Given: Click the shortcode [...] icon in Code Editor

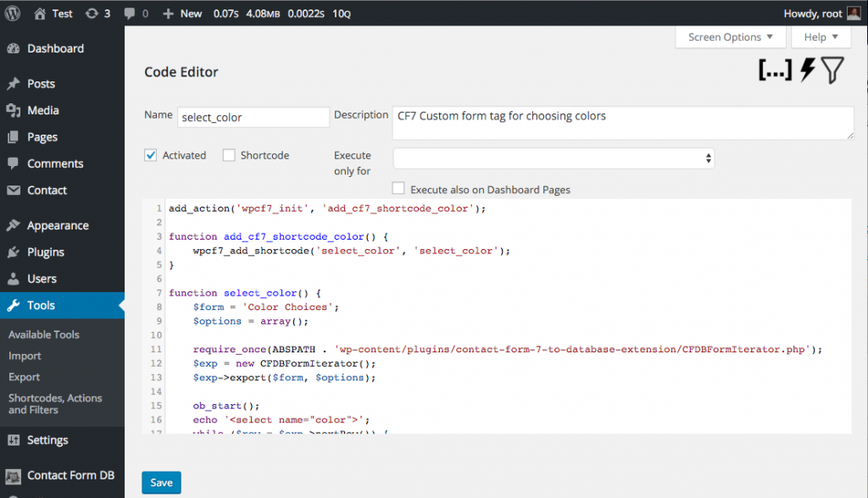Looking at the screenshot, I should pos(774,70).
